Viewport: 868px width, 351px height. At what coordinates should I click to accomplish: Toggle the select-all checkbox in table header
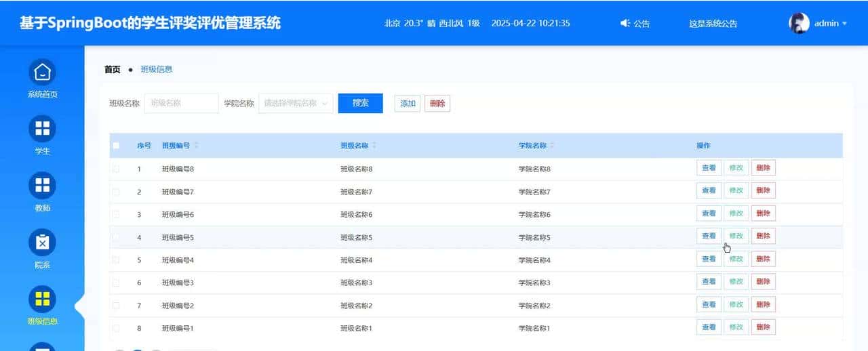click(116, 146)
